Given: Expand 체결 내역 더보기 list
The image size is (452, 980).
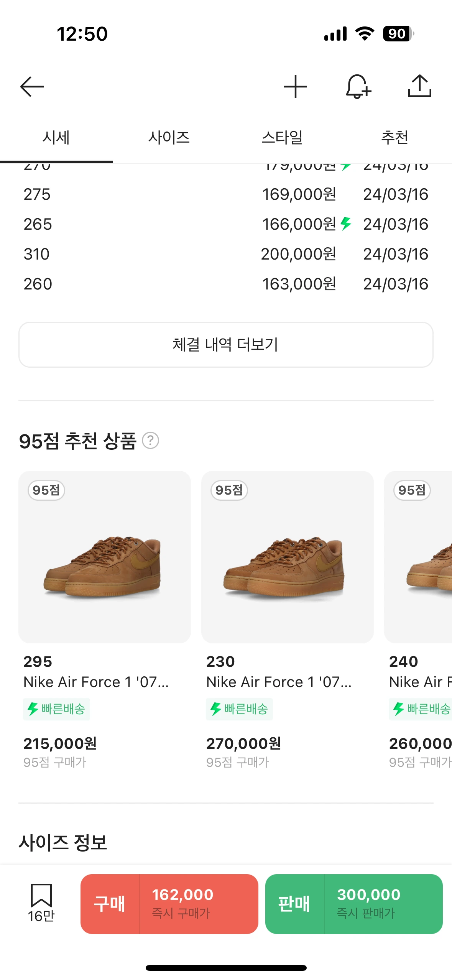Looking at the screenshot, I should [x=226, y=345].
